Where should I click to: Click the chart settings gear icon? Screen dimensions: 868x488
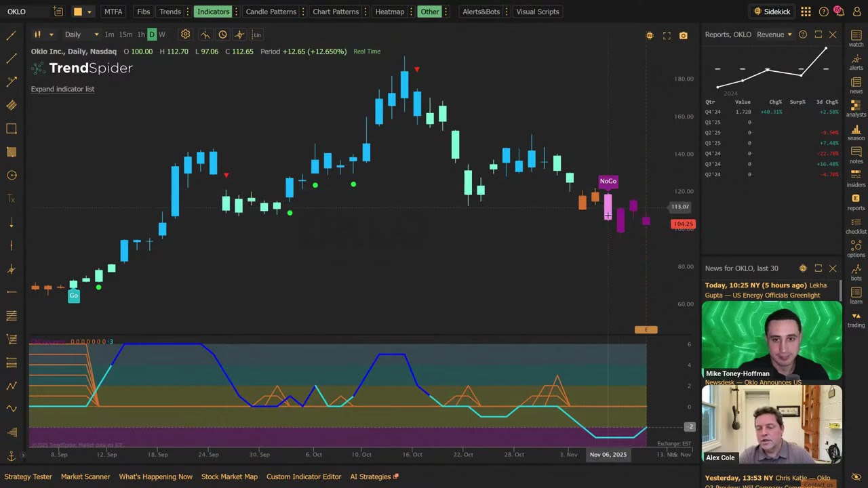(x=185, y=35)
